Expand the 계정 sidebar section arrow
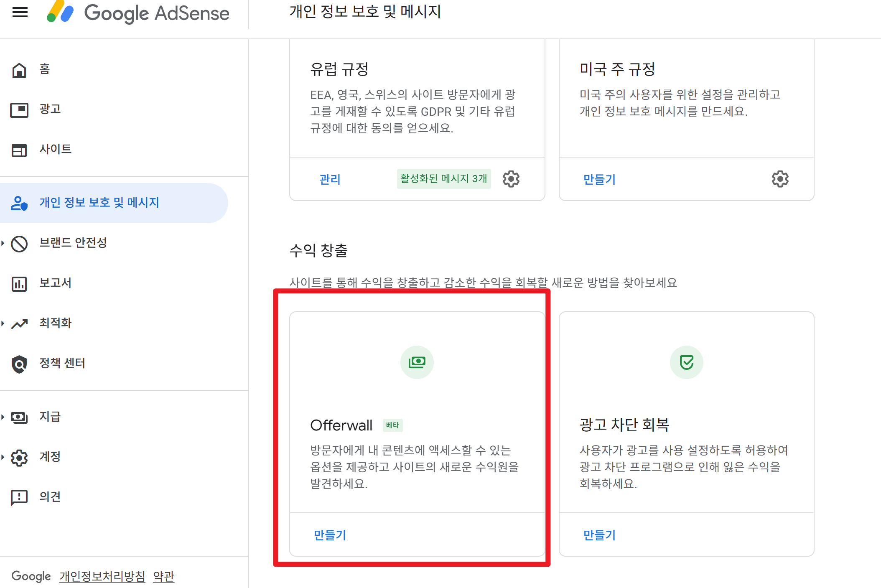This screenshot has height=588, width=881. coord(3,457)
